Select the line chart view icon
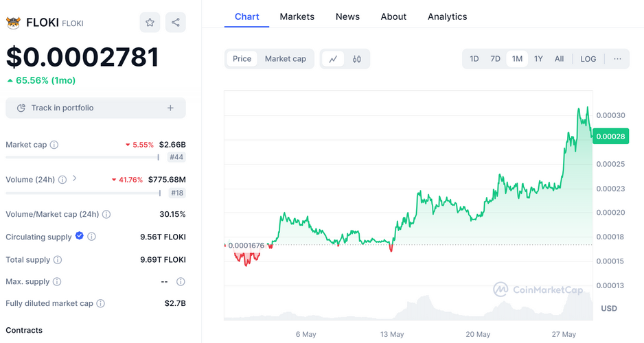644x343 pixels. 333,59
